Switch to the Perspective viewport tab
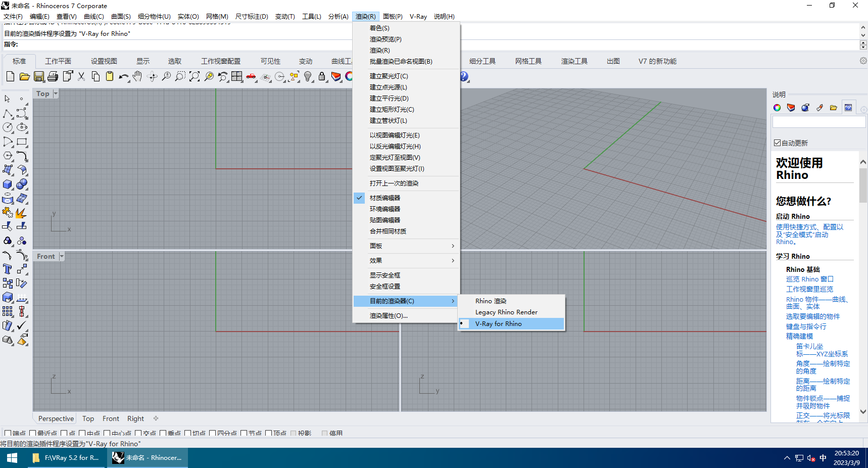 [x=56, y=418]
